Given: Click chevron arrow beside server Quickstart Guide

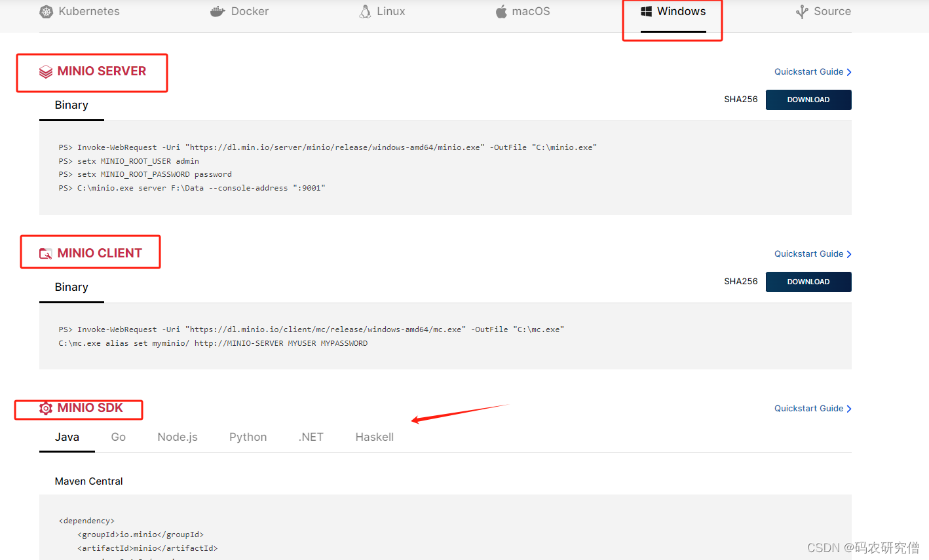Looking at the screenshot, I should tap(849, 72).
